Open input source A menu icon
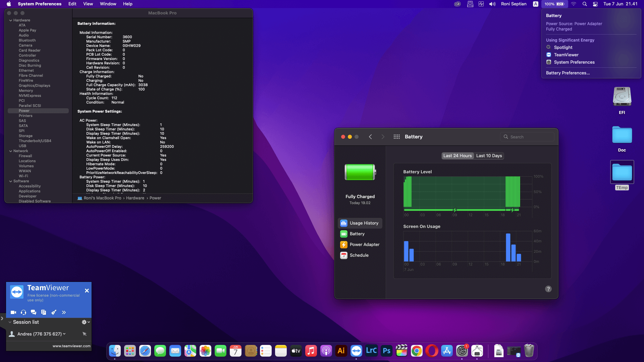Viewport: 644px width, 362px height. coord(536,4)
